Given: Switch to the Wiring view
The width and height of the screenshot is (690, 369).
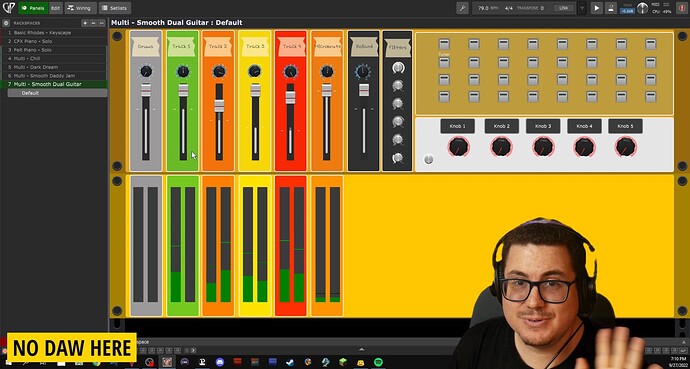Looking at the screenshot, I should [80, 8].
